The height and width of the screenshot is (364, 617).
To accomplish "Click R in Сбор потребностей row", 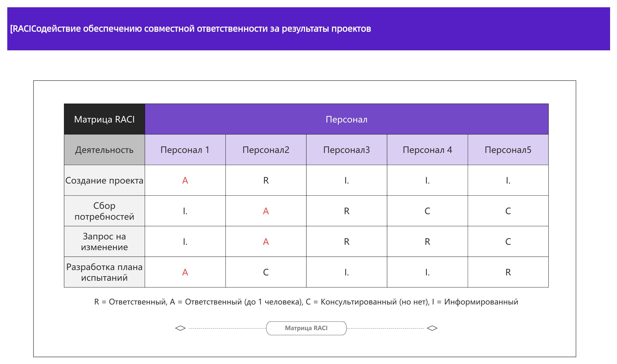I will (x=347, y=211).
